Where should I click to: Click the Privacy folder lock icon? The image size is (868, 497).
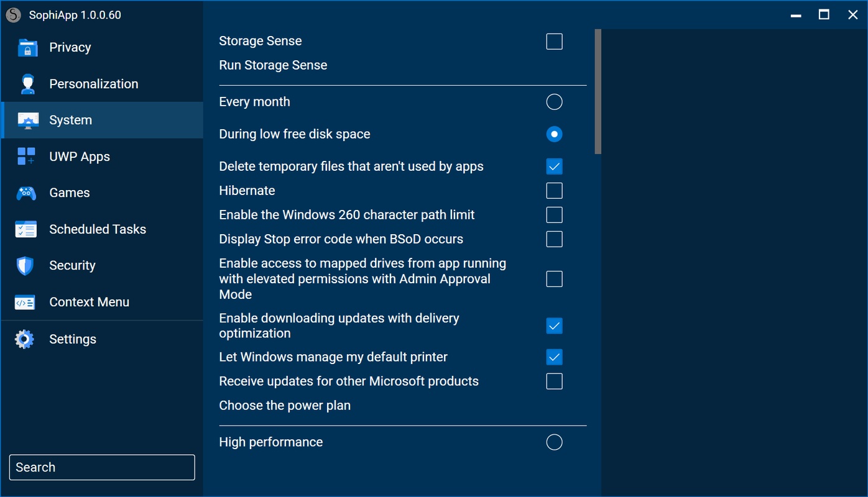point(27,48)
